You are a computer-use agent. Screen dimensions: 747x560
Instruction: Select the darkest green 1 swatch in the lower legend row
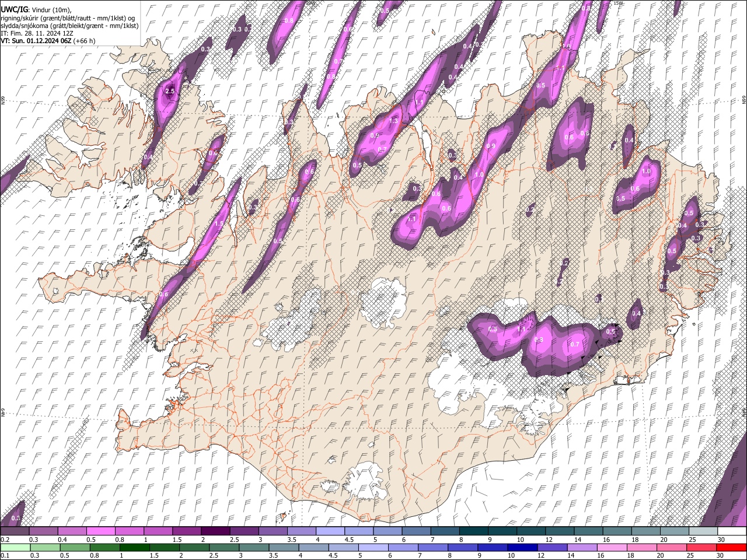[x=134, y=548]
